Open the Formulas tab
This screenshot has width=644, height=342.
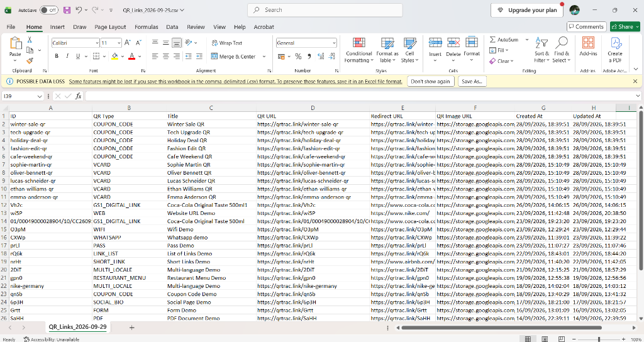click(146, 27)
